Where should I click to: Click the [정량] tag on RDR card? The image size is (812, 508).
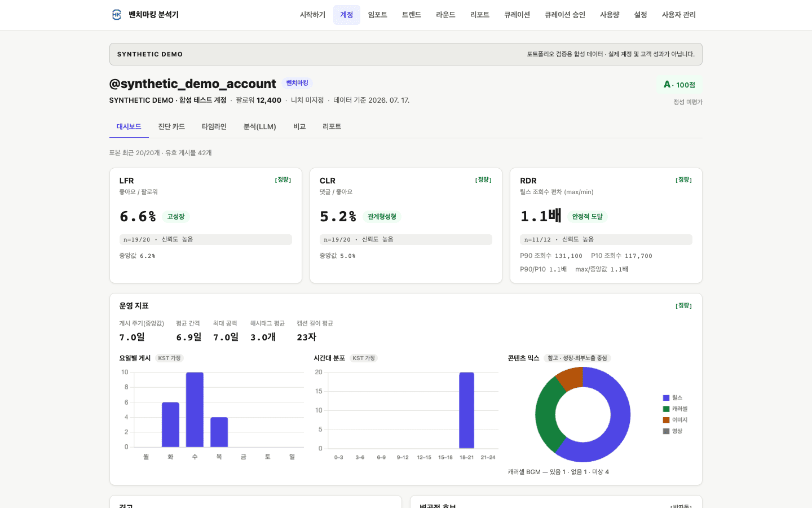(x=683, y=179)
